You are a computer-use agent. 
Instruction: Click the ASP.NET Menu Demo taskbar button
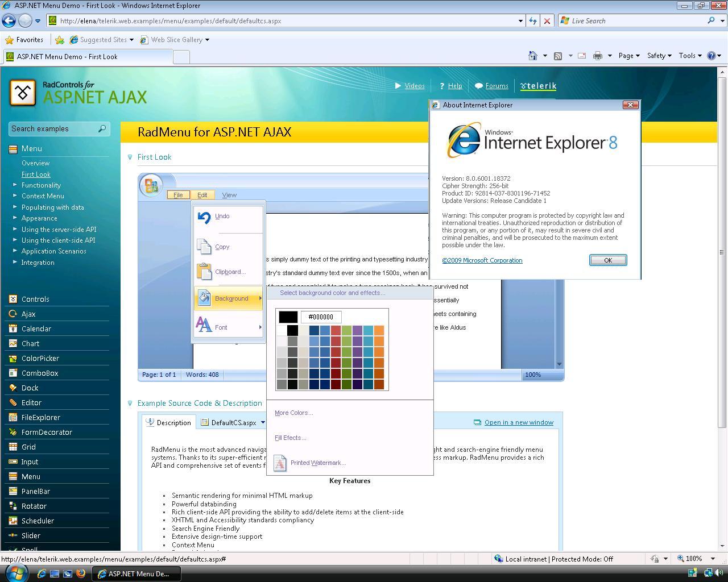[x=138, y=573]
